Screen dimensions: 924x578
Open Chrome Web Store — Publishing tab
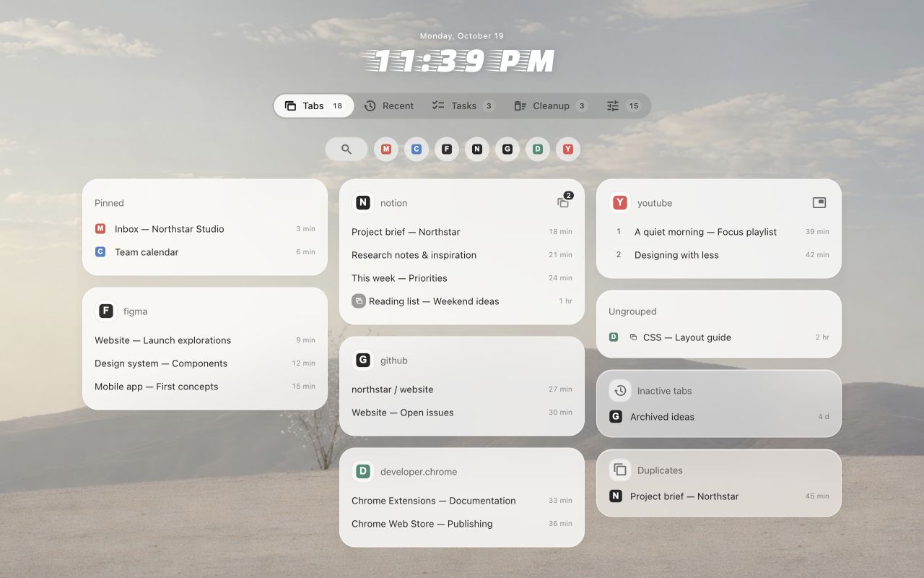click(x=462, y=524)
